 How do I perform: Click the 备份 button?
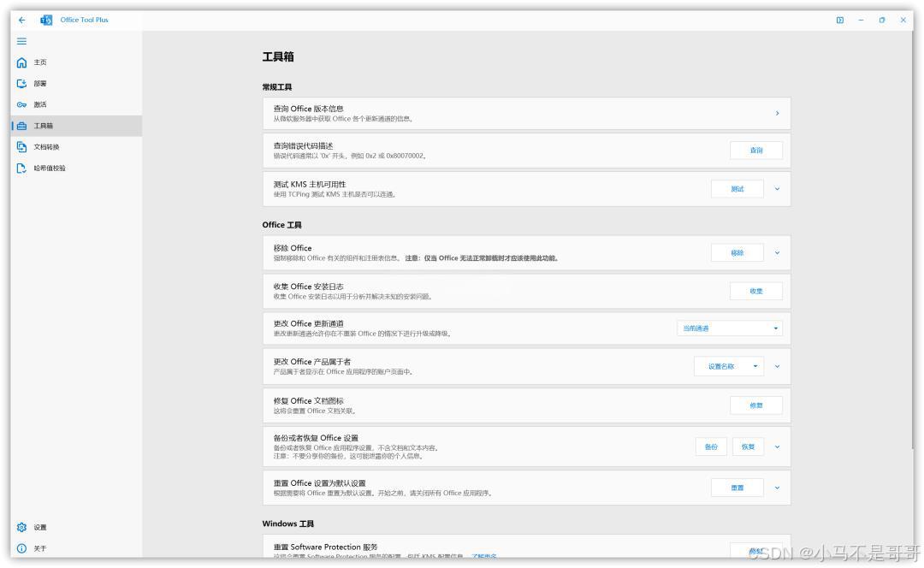[711, 447]
